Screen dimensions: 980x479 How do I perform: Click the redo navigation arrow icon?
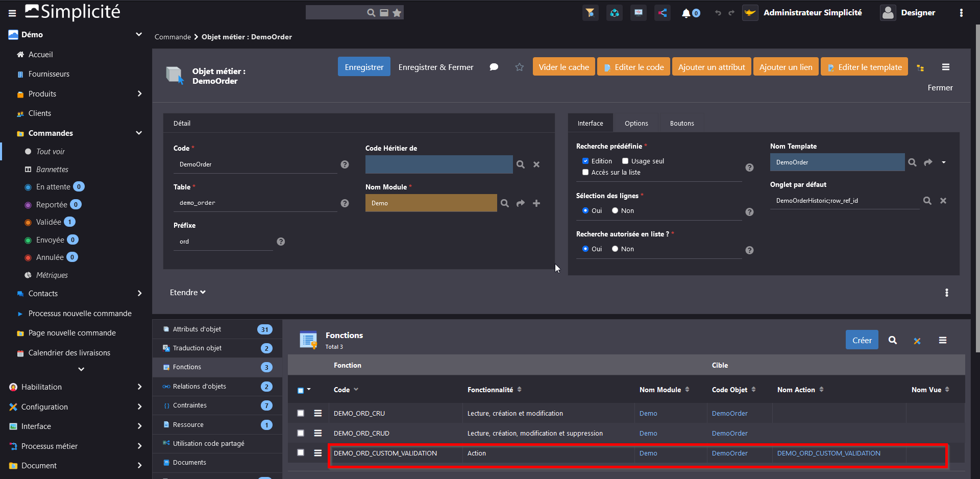(x=731, y=13)
